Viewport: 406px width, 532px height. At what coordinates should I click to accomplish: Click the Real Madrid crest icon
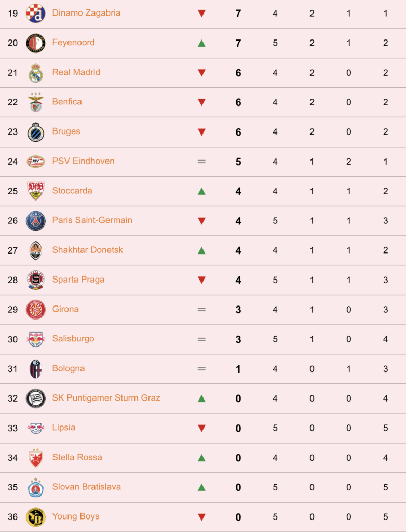point(36,73)
